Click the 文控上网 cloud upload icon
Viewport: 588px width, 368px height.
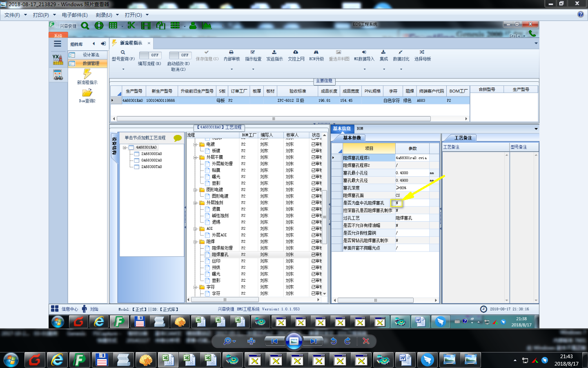(x=296, y=52)
